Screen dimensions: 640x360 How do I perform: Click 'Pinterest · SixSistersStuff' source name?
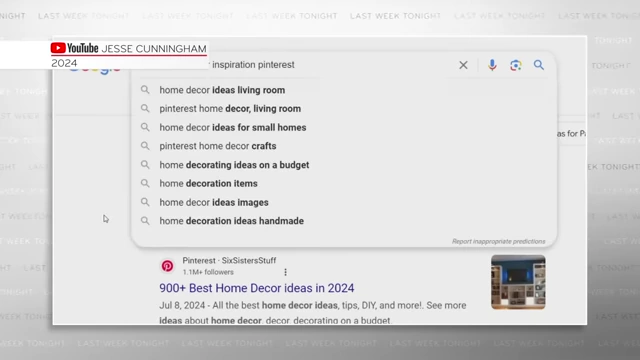click(x=229, y=260)
